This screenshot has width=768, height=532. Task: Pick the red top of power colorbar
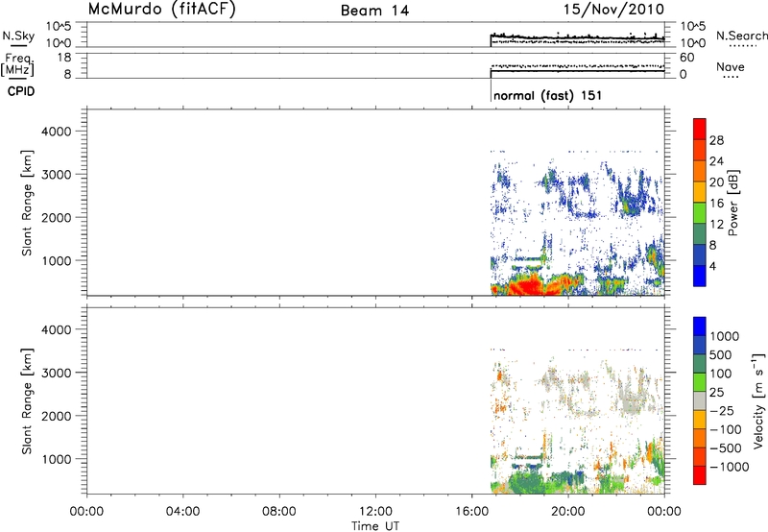[x=700, y=129]
